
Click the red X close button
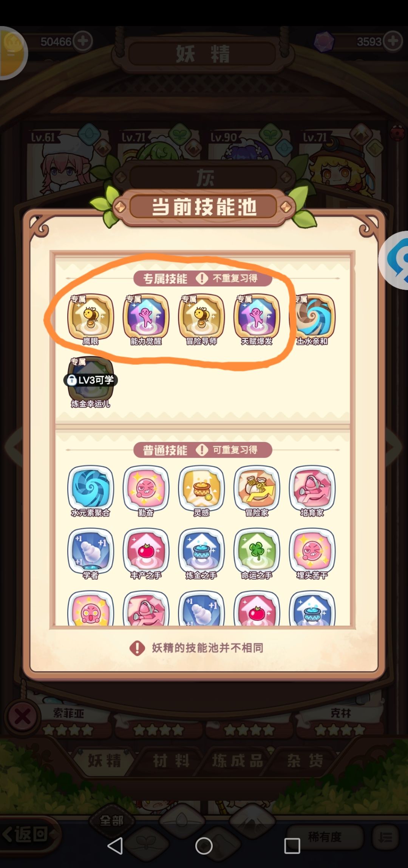click(x=22, y=717)
